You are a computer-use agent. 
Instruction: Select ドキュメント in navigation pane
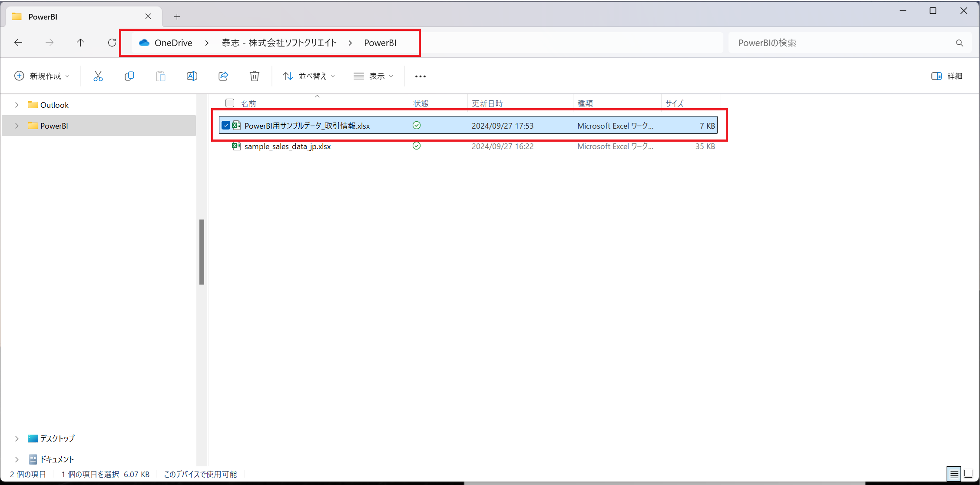pos(57,459)
